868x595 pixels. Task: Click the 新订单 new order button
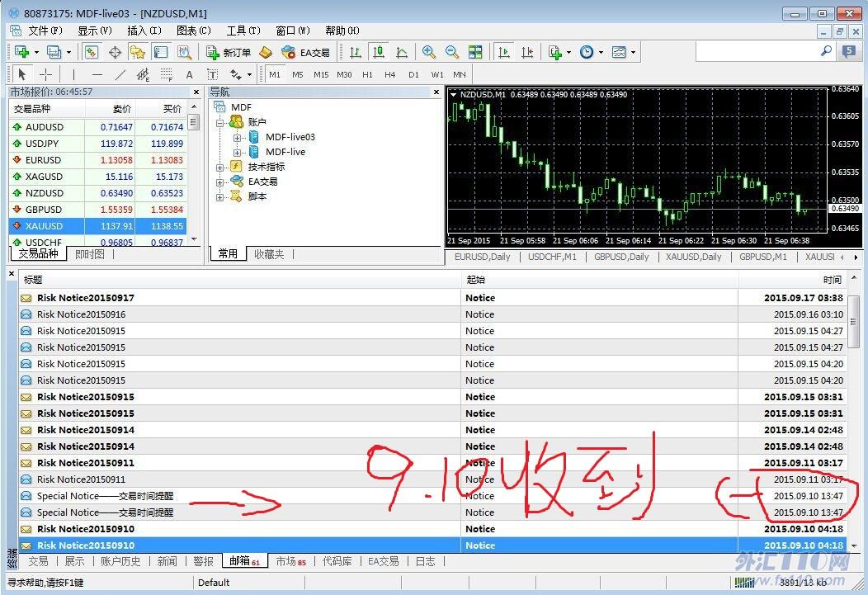click(x=229, y=52)
